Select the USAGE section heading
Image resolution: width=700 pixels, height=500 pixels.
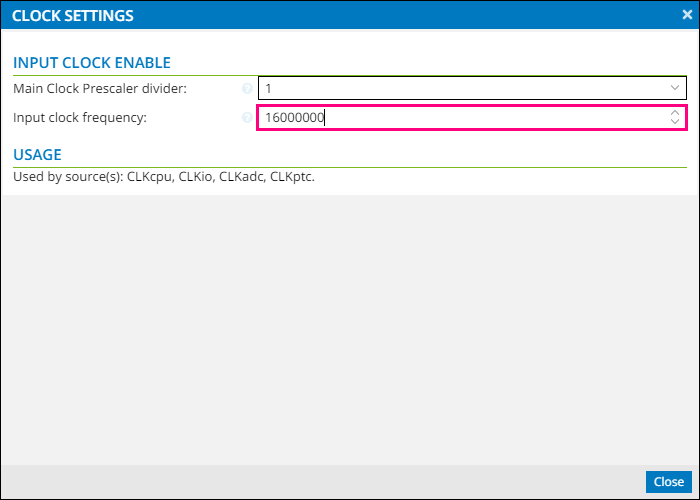coord(37,154)
